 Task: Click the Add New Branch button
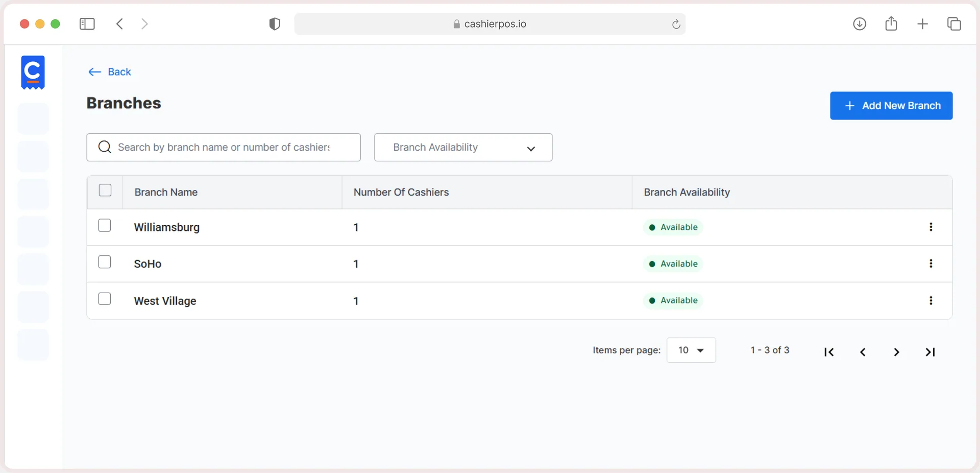coord(891,106)
